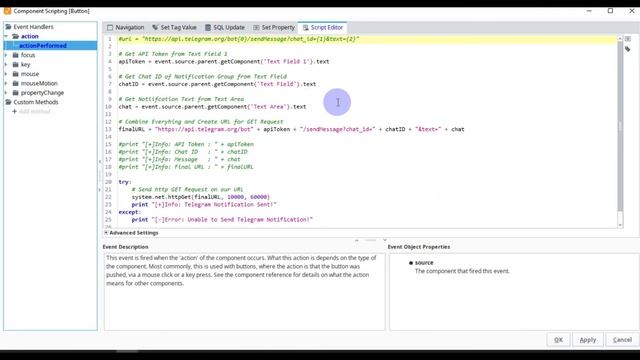
Task: Click the plus icon for Add method
Action: point(15,111)
